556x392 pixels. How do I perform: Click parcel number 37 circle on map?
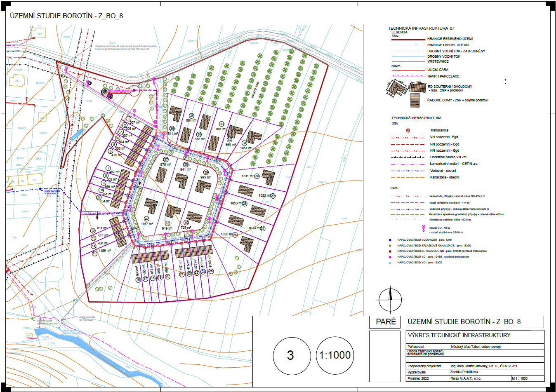click(x=166, y=160)
